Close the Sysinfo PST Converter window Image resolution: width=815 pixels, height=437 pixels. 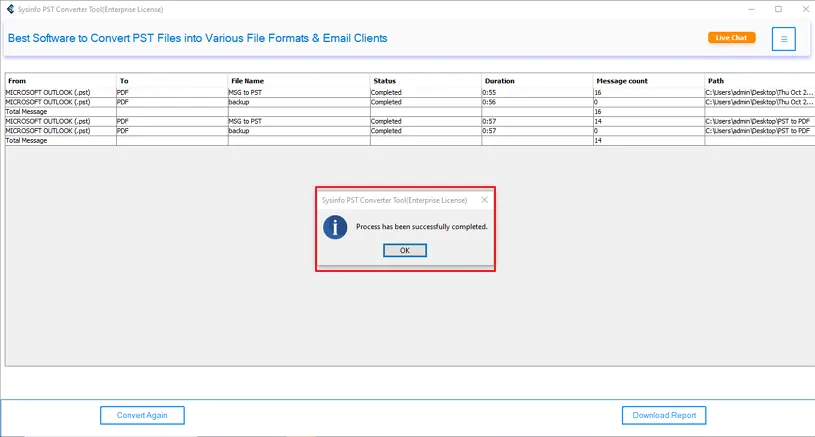point(805,9)
